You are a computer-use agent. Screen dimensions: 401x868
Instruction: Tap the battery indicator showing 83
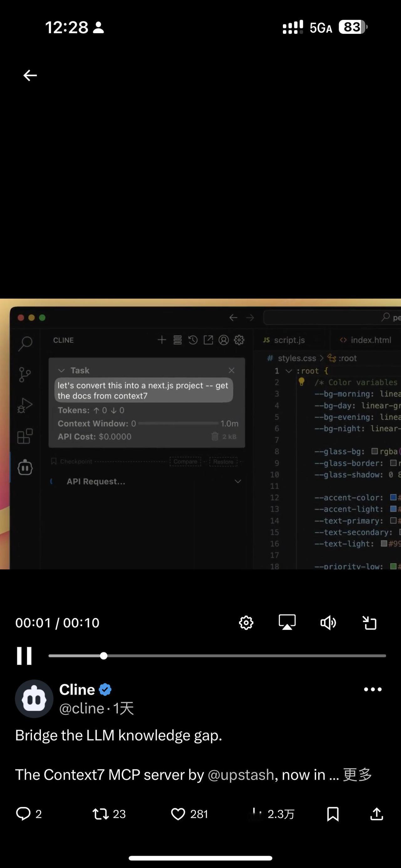coord(353,27)
